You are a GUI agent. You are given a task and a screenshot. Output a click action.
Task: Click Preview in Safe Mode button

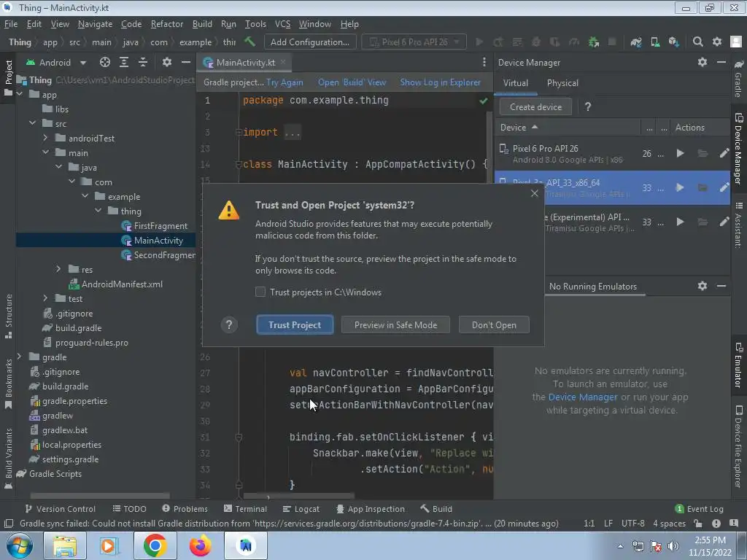[x=395, y=324]
